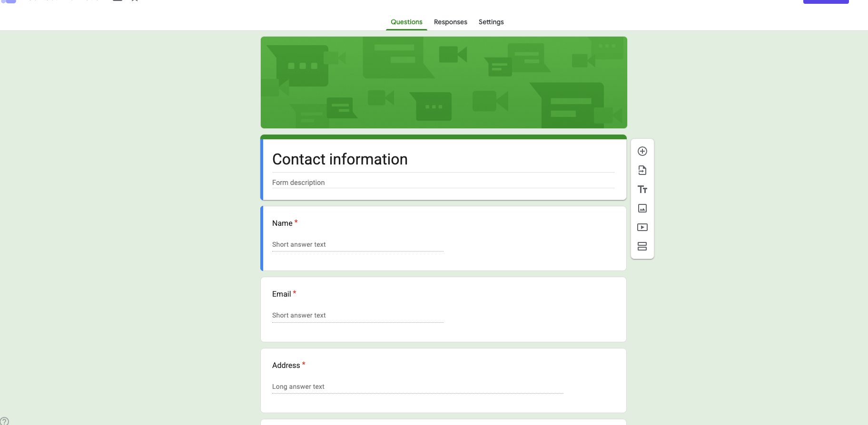868x425 pixels.
Task: Click the Address long answer text field
Action: pyautogui.click(x=418, y=387)
